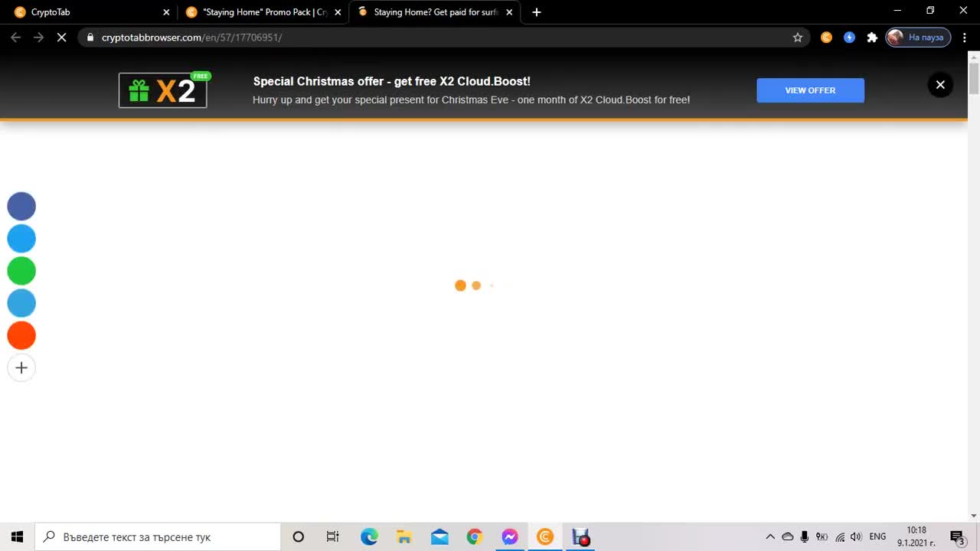Stop the page loading with X button

click(62, 37)
